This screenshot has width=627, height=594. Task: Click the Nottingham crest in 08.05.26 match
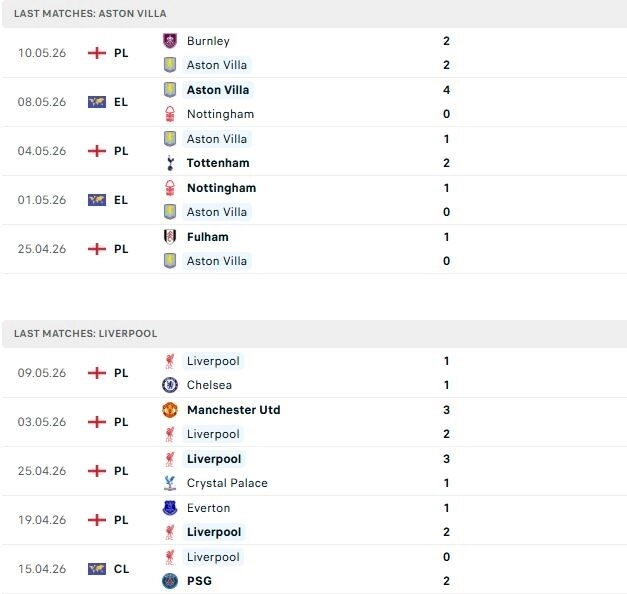click(x=170, y=114)
